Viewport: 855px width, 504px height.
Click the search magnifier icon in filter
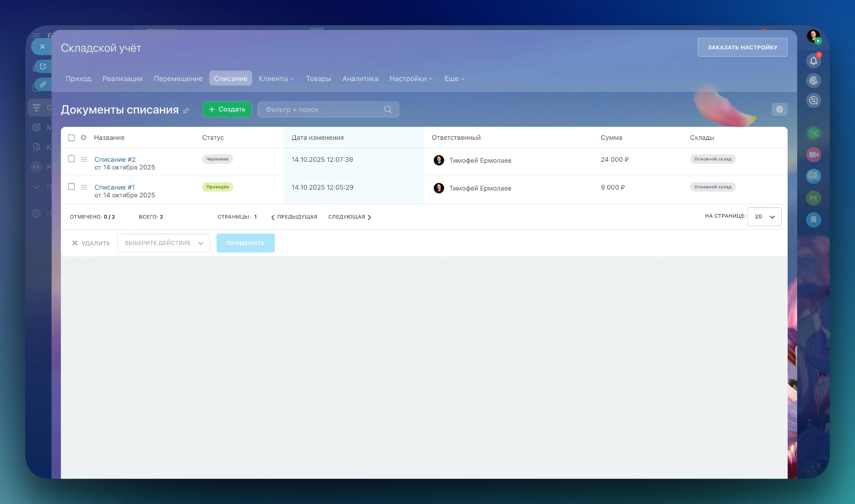click(388, 110)
